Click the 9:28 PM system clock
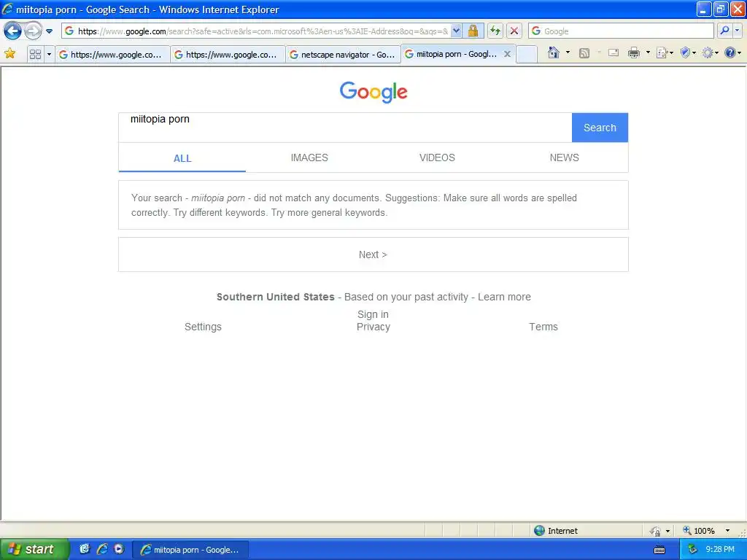Image resolution: width=747 pixels, height=560 pixels. point(720,550)
